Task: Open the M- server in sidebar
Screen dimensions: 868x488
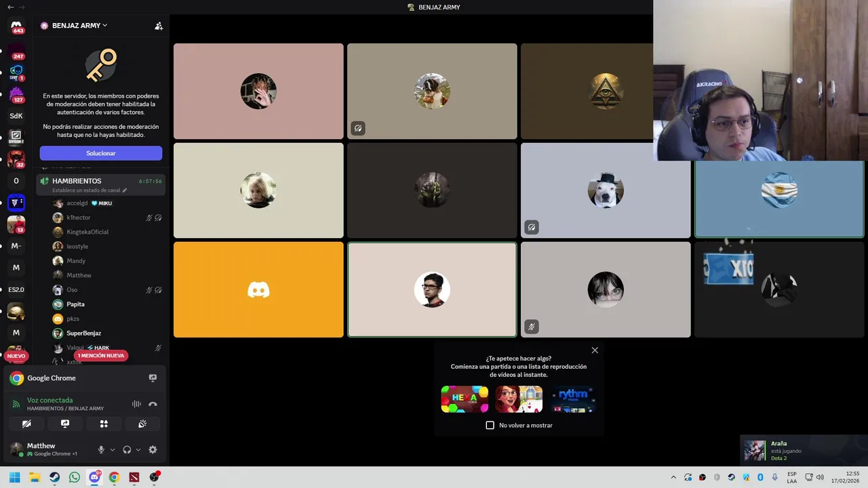Action: (16, 246)
